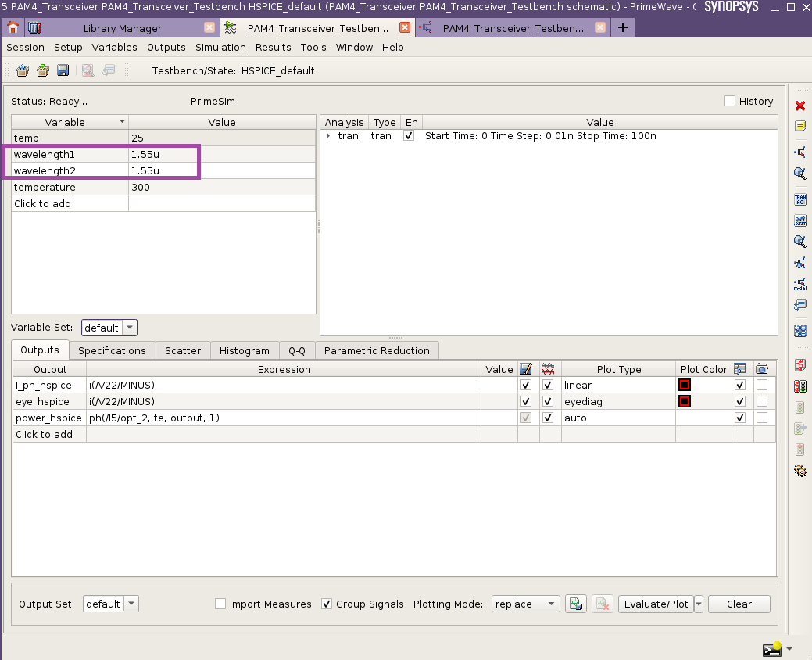Switch to the Library Manager tab
This screenshot has height=660, width=812.
pos(122,28)
